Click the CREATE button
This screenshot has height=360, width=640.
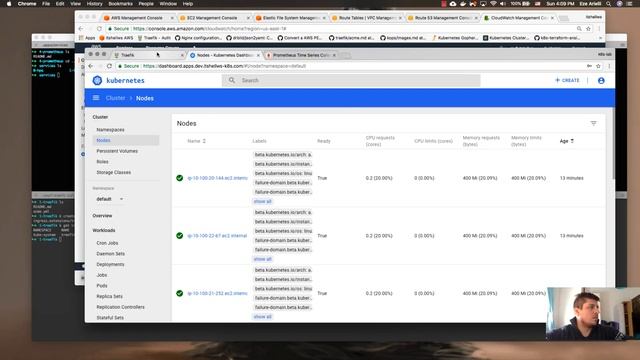click(x=567, y=80)
